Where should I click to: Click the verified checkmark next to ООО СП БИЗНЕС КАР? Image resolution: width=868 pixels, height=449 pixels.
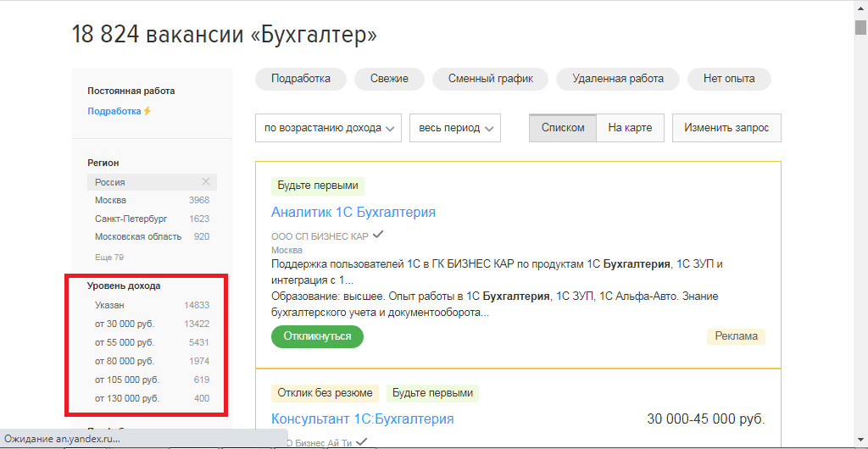[378, 235]
